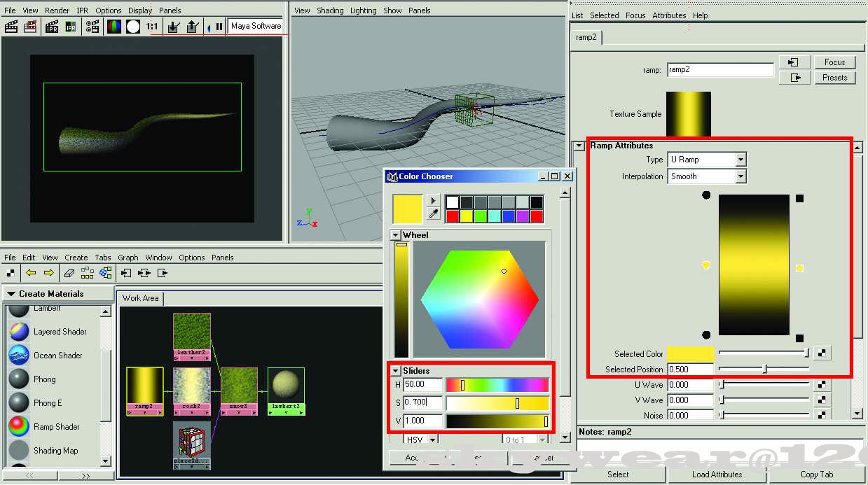This screenshot has width=868, height=485.
Task: Open the Shading menu in viewport panel
Action: pyautogui.click(x=330, y=10)
